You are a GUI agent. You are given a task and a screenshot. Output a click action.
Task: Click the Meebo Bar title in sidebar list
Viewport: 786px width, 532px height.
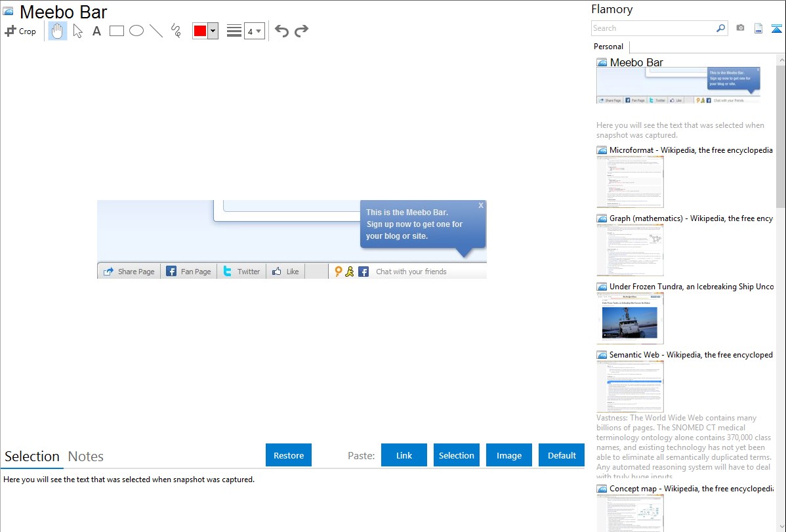click(x=636, y=63)
